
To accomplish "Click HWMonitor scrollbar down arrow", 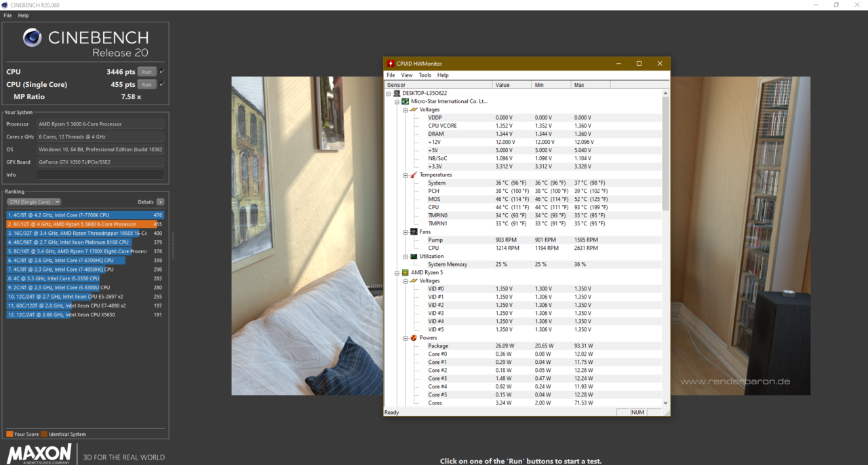I will click(666, 403).
